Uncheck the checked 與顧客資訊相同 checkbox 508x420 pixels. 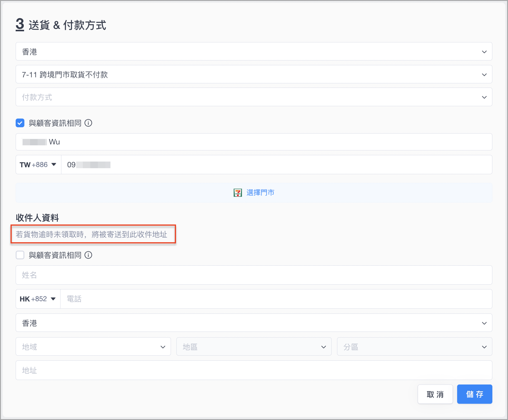20,123
